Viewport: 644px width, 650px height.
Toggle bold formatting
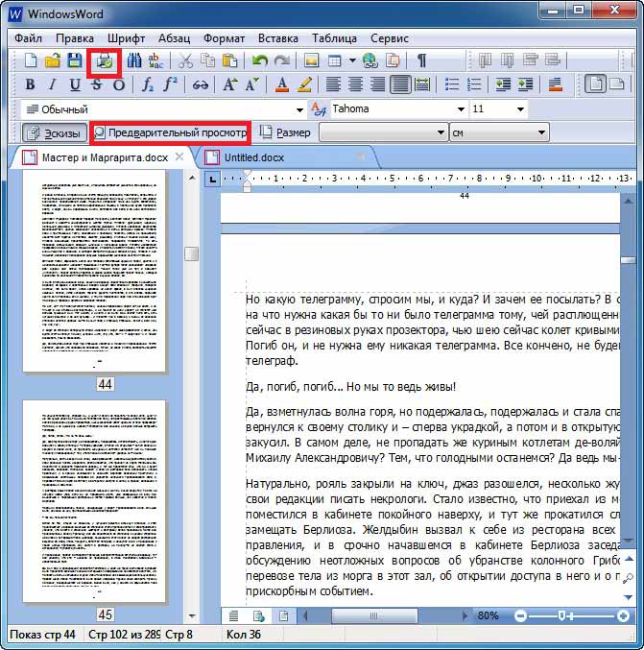(30, 84)
